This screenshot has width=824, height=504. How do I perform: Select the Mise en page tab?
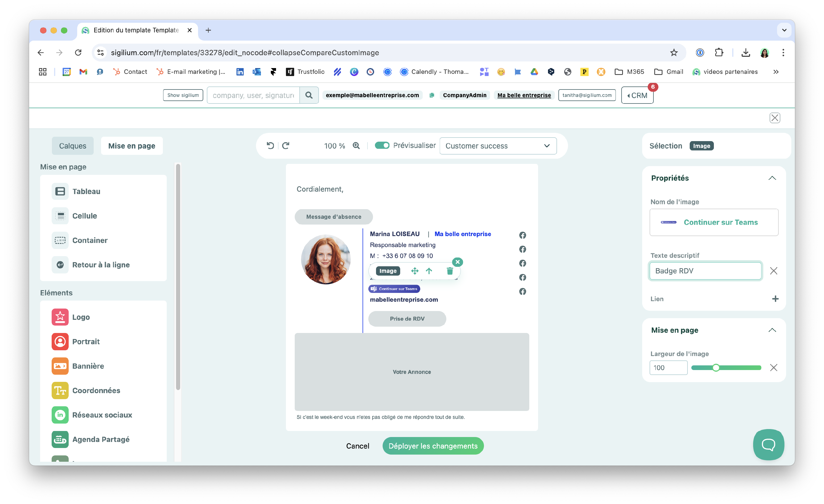click(132, 146)
